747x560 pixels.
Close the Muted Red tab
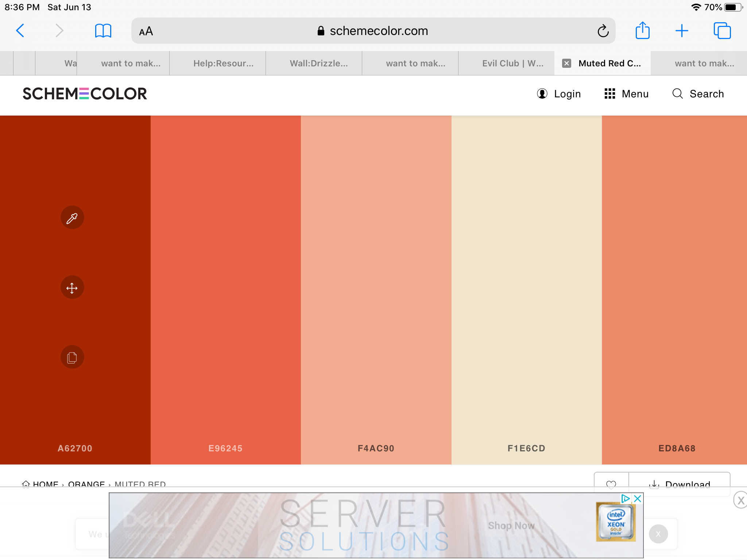click(566, 63)
